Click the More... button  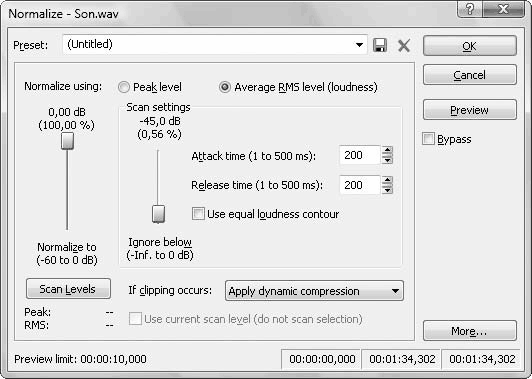coord(470,330)
